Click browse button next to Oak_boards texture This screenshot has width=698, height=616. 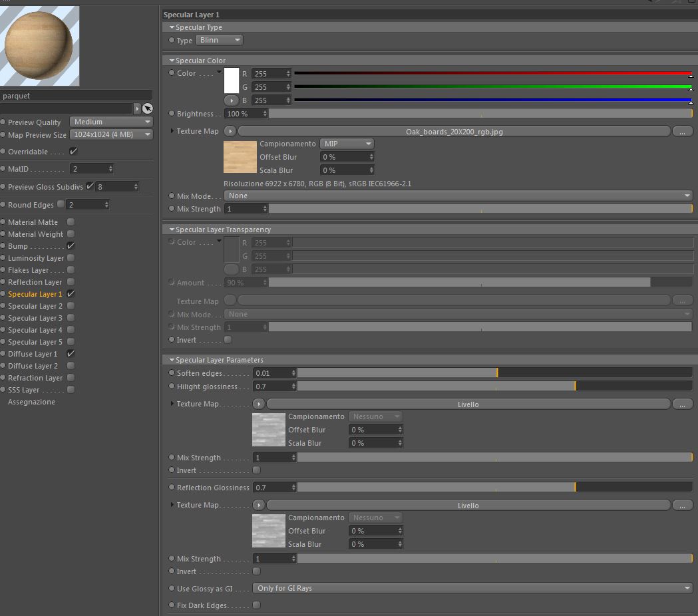coord(682,132)
